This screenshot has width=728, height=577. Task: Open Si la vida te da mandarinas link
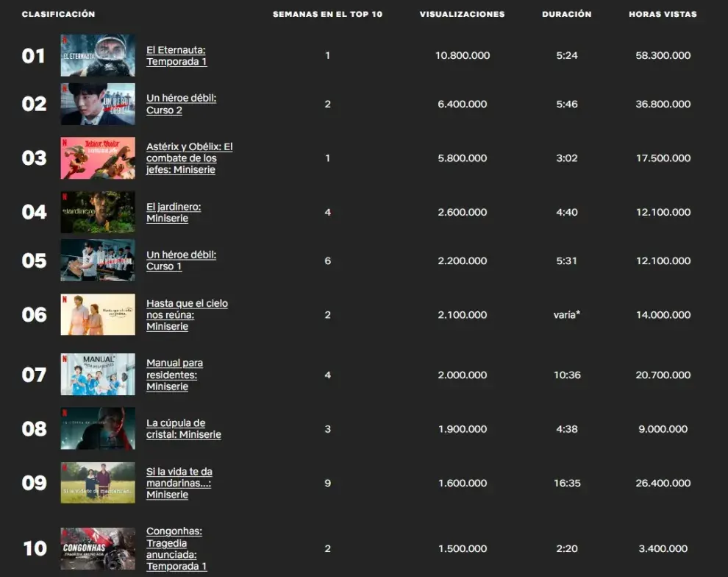(179, 483)
